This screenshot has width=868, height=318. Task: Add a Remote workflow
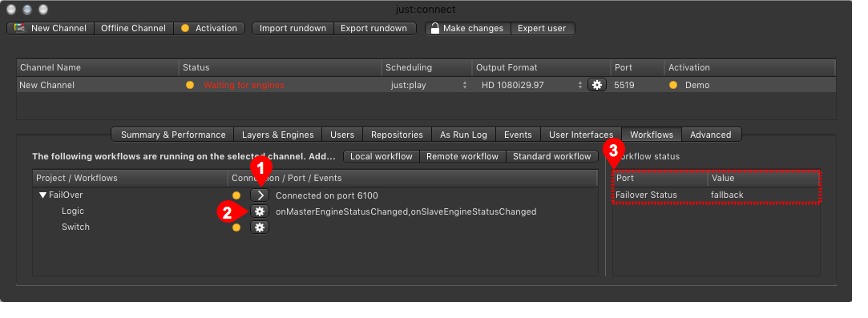(462, 156)
